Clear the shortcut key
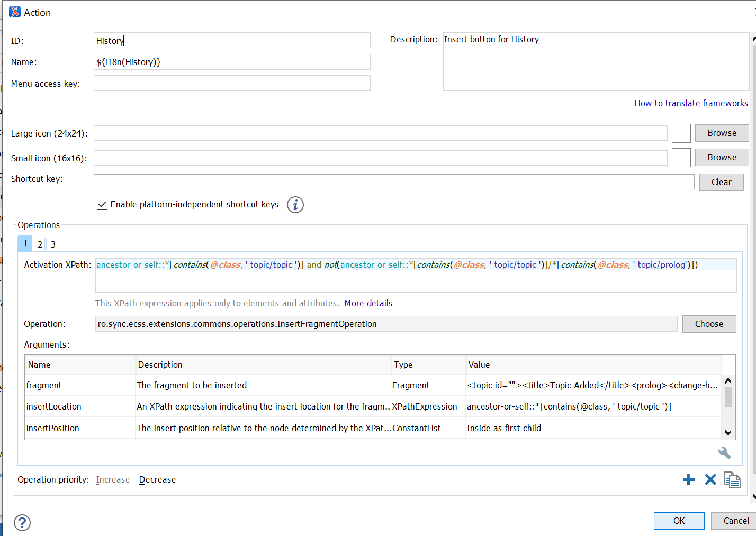This screenshot has height=536, width=756. pyautogui.click(x=721, y=182)
